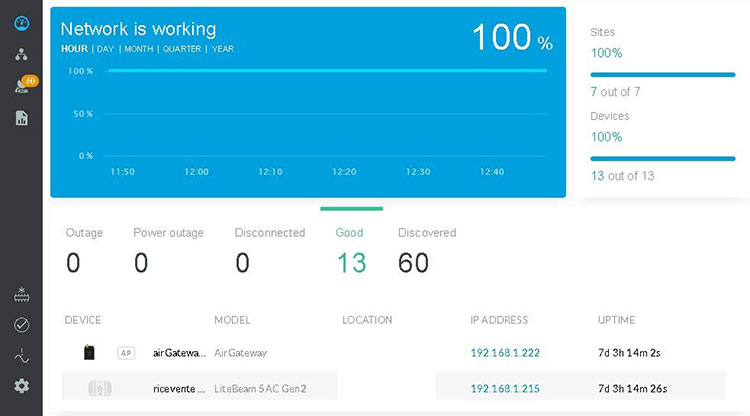Viewport: 750px width, 416px height.
Task: Filter devices by Outage status
Action: (84, 252)
